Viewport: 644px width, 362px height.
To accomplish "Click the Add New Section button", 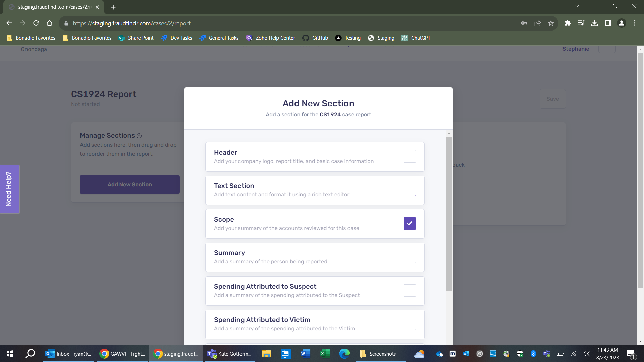I will point(129,185).
